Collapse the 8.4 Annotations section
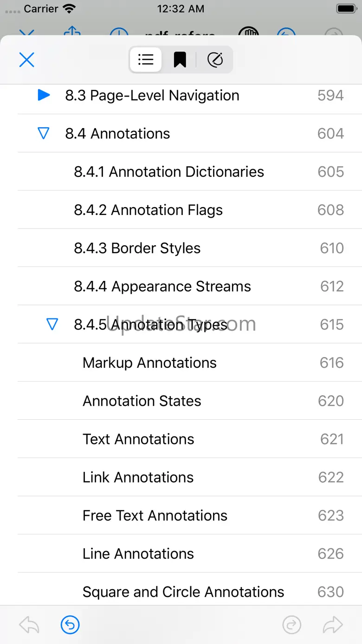Screen dimensions: 362x644 43,134
